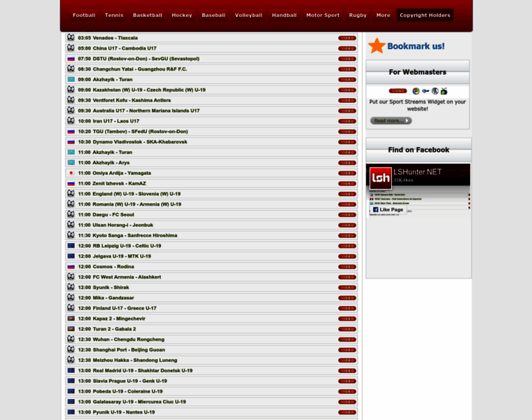The height and width of the screenshot is (420, 532).
Task: Open the Tennis menu
Action: point(114,15)
